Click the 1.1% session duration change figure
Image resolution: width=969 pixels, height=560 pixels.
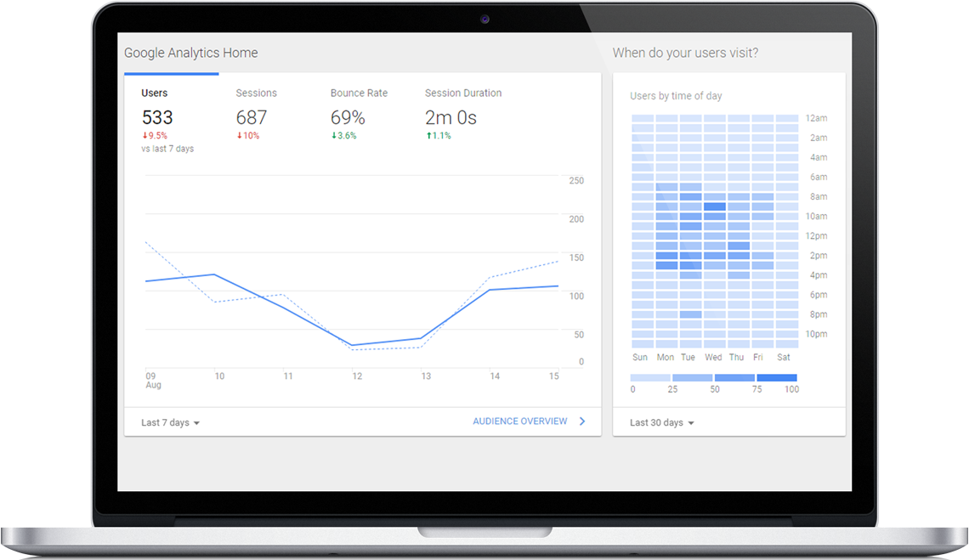point(441,136)
